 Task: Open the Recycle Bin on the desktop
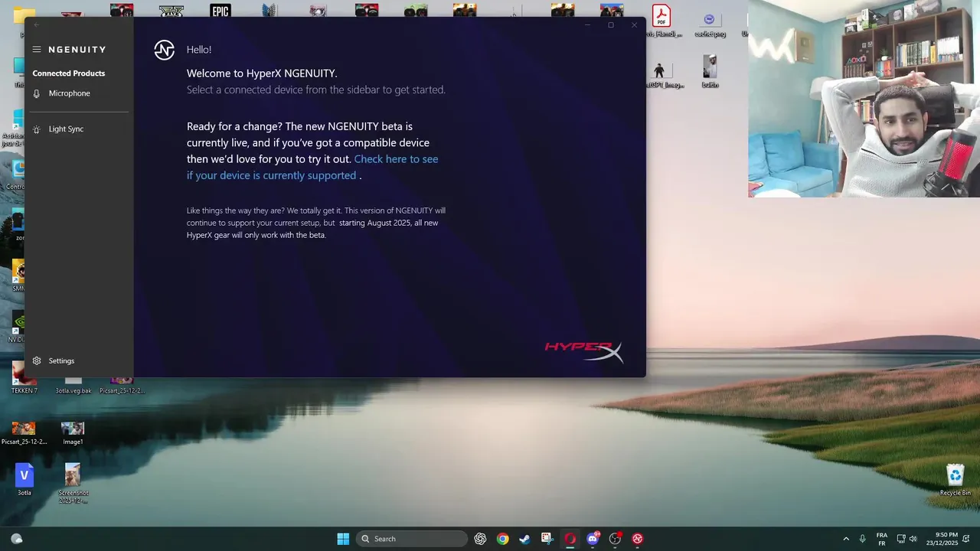[x=955, y=481]
